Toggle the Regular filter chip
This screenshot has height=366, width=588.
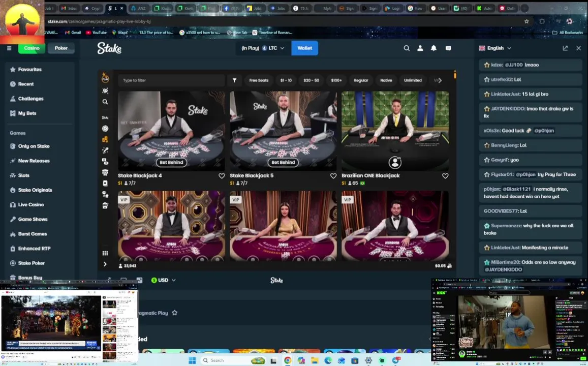[x=361, y=80]
